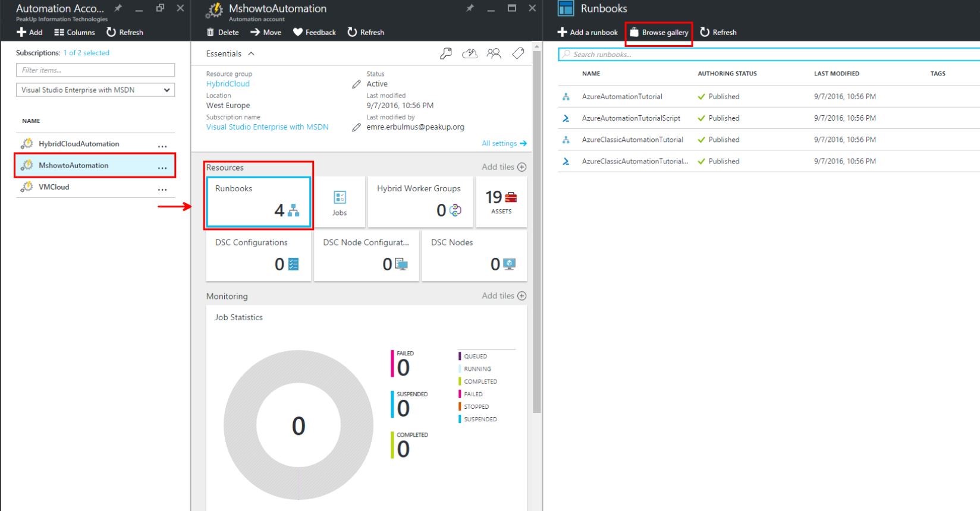Select the MshowtoAutomation account
This screenshot has width=980, height=511.
[x=95, y=165]
